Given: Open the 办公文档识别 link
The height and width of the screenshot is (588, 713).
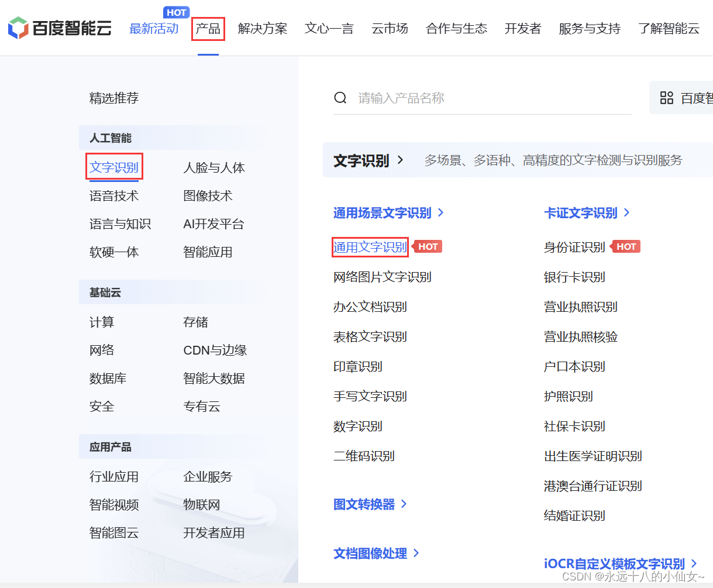Looking at the screenshot, I should tap(370, 307).
